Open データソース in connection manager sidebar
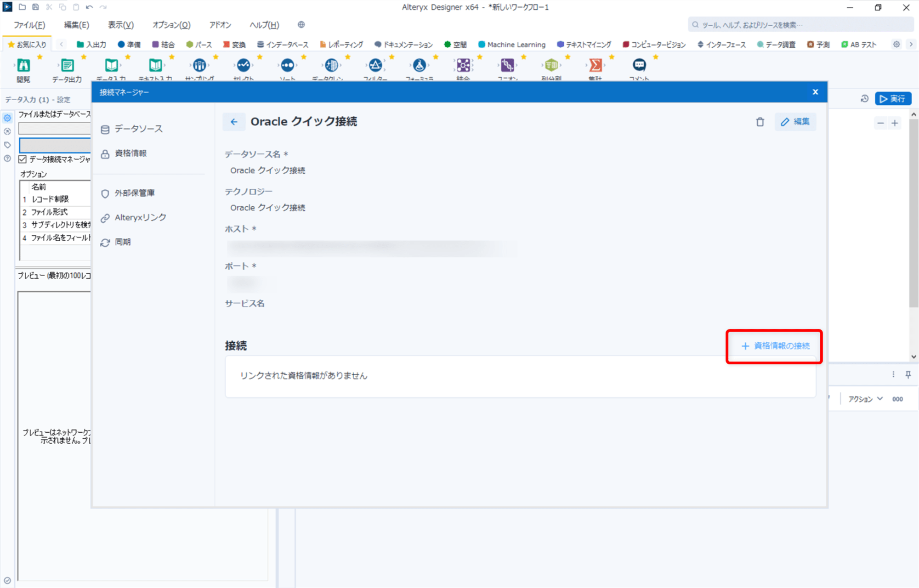919x588 pixels. pyautogui.click(x=132, y=129)
